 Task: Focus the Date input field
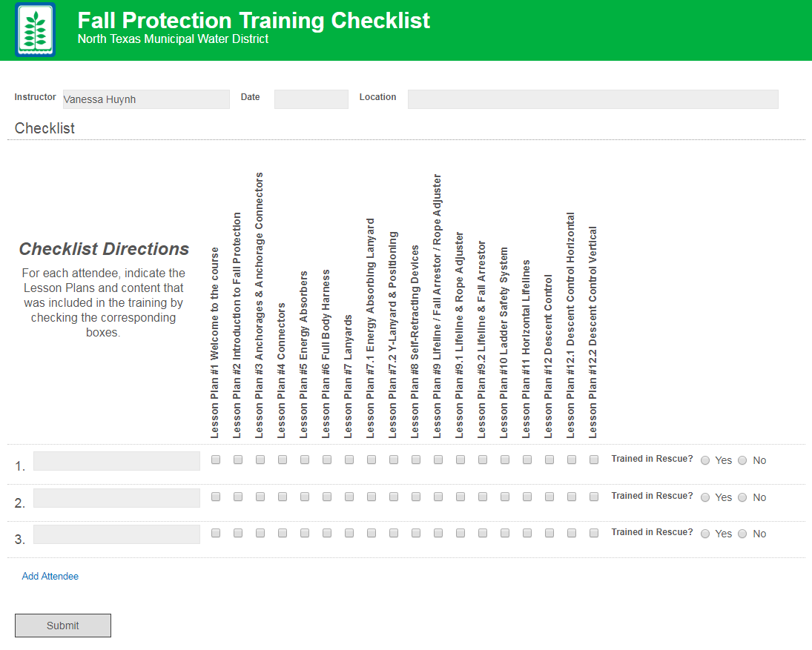pos(311,99)
